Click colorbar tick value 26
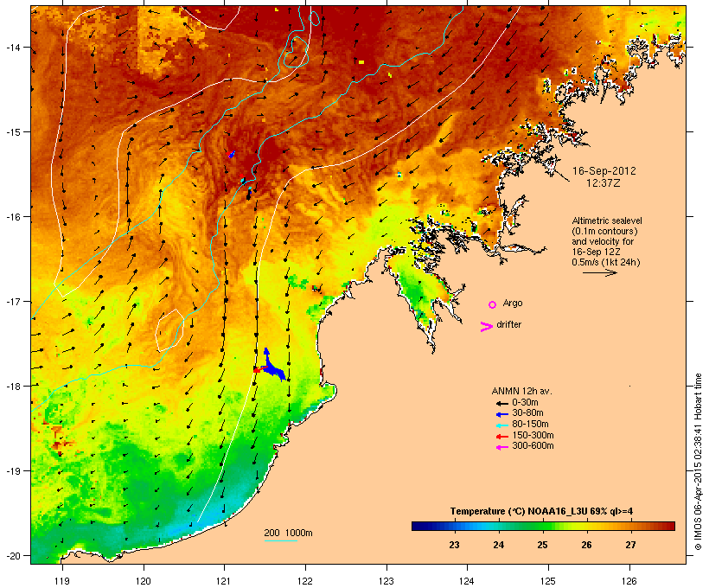The height and width of the screenshot is (588, 709). [586, 545]
